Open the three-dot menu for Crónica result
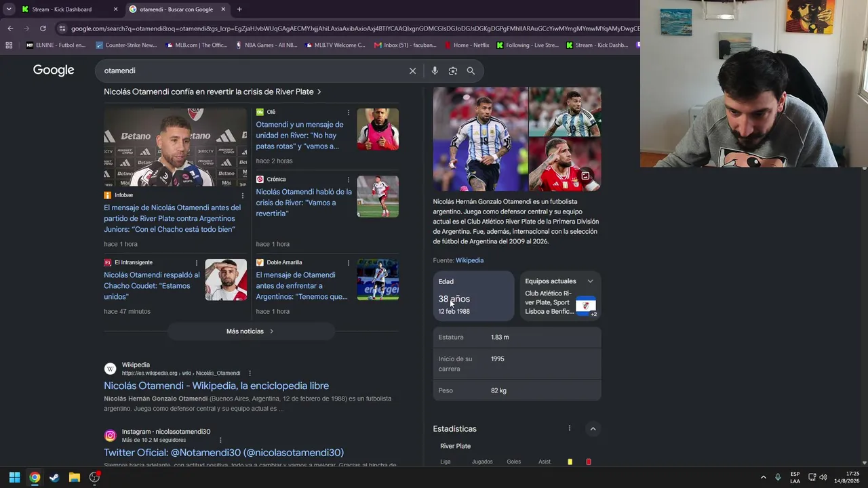 (349, 180)
